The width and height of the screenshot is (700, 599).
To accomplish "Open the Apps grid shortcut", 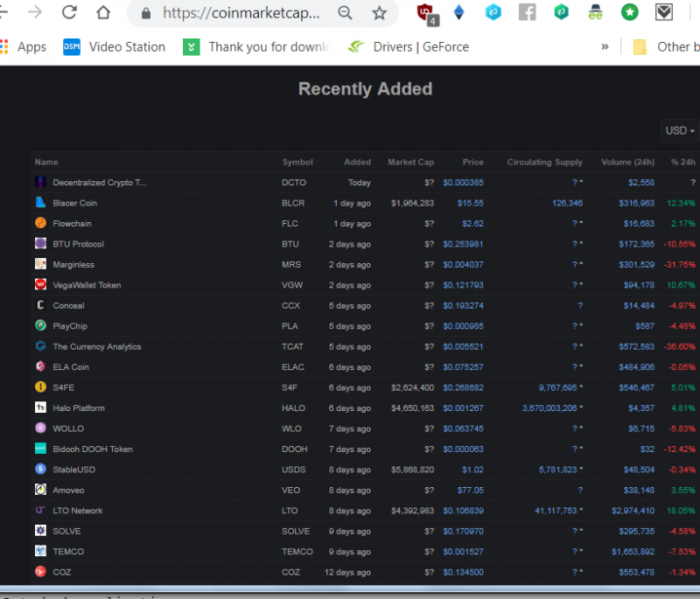I will 24,47.
